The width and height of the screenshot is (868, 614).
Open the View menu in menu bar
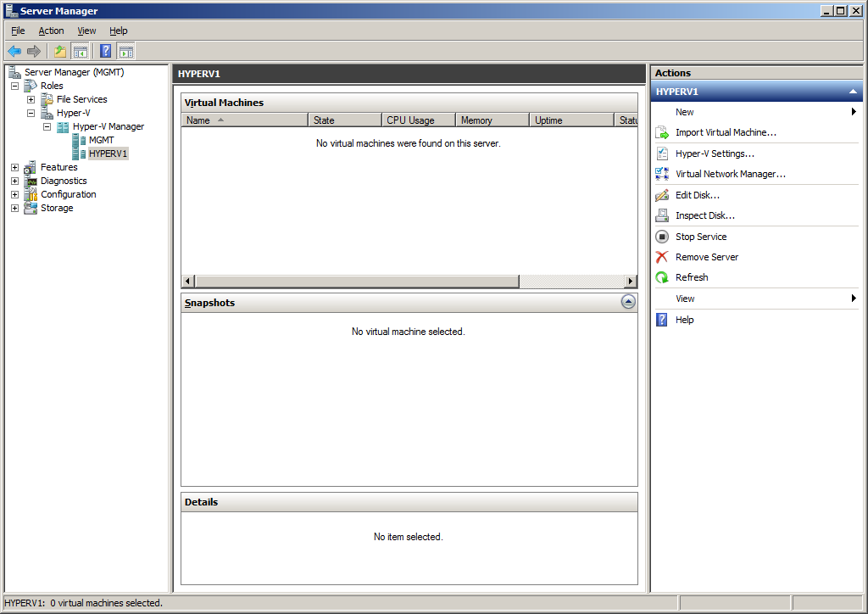(86, 31)
